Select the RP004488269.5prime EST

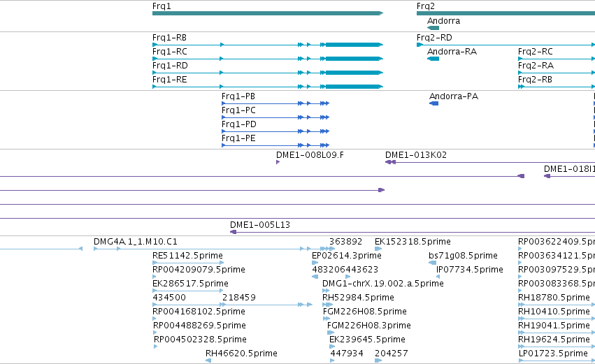click(155, 333)
